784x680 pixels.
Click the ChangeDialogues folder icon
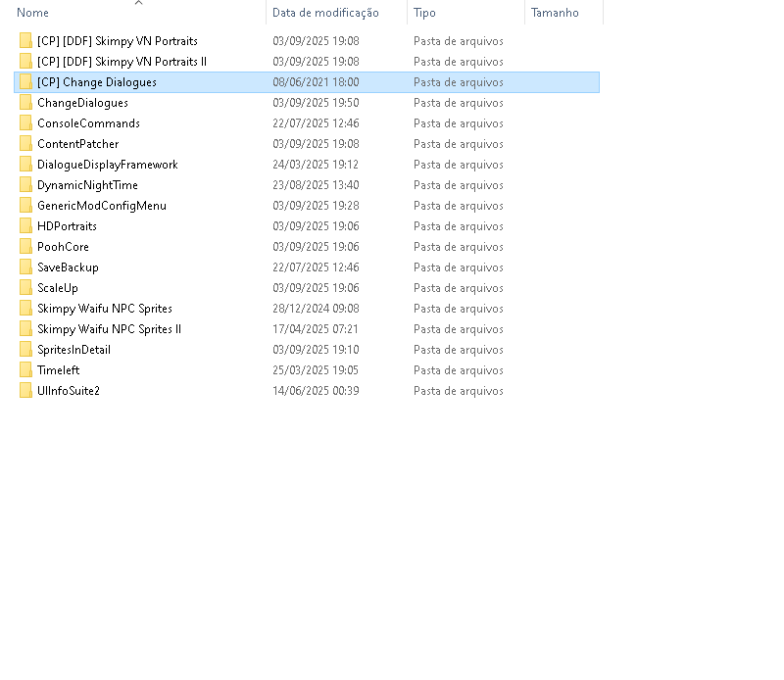point(25,102)
